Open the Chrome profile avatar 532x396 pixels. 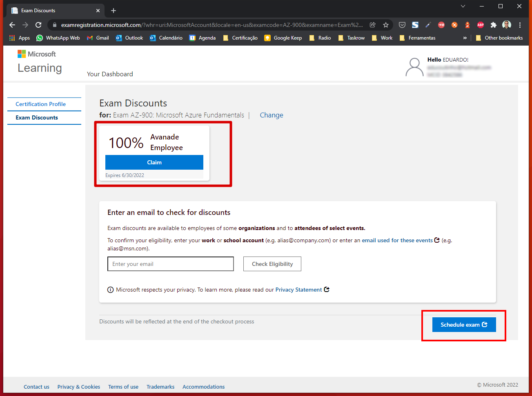pyautogui.click(x=507, y=25)
